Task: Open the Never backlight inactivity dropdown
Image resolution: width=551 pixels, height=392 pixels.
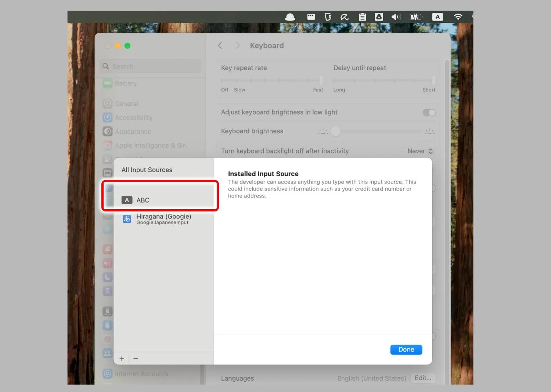Action: [420, 151]
